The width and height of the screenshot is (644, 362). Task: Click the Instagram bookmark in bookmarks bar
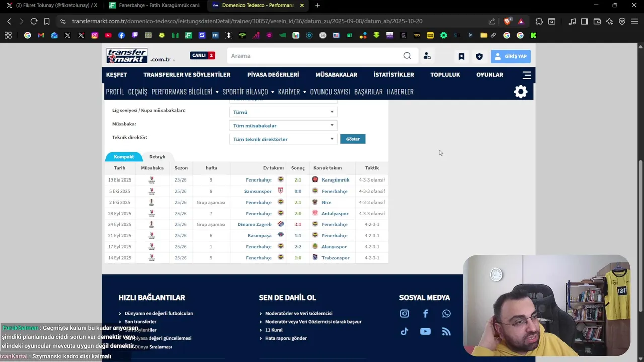(x=95, y=35)
